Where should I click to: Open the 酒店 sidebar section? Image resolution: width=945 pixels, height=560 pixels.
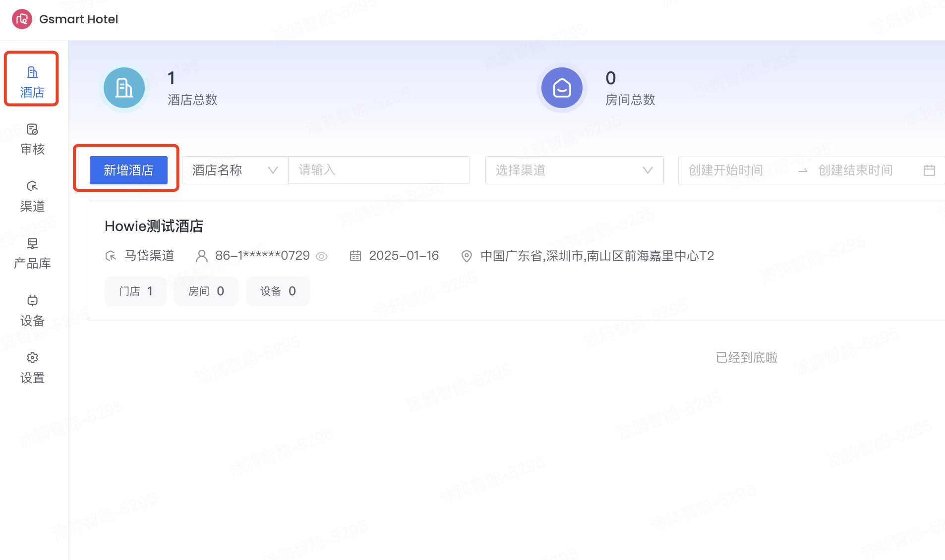[x=32, y=82]
